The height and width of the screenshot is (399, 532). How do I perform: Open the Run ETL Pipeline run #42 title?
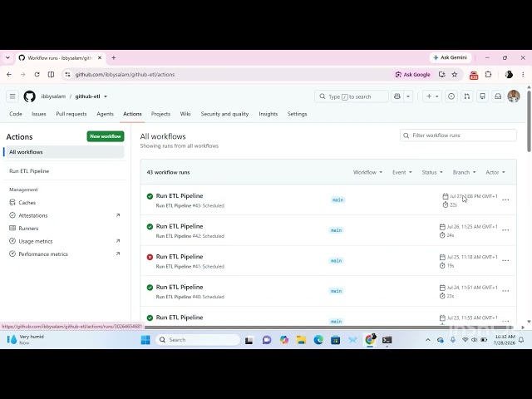[180, 226]
